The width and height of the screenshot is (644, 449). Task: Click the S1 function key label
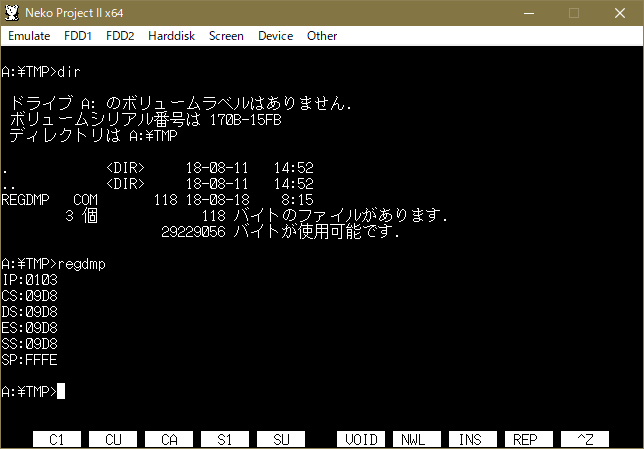tap(225, 439)
